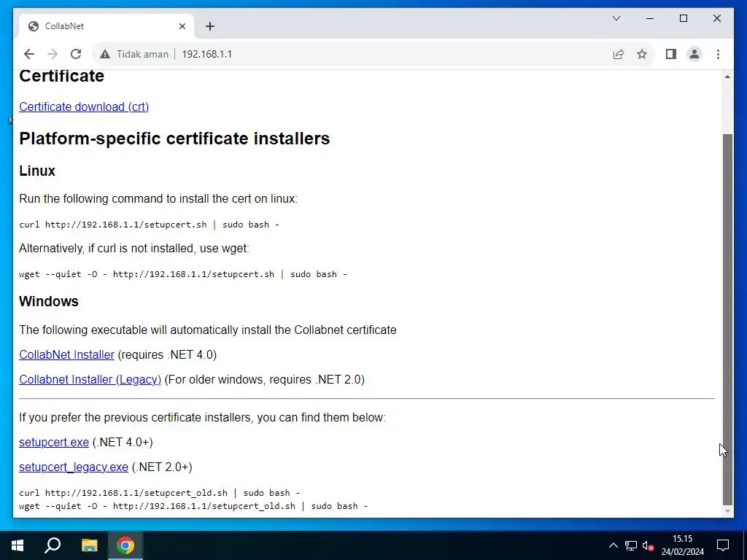This screenshot has height=560, width=747.
Task: Click the 'Linux' heading
Action: coord(37,171)
